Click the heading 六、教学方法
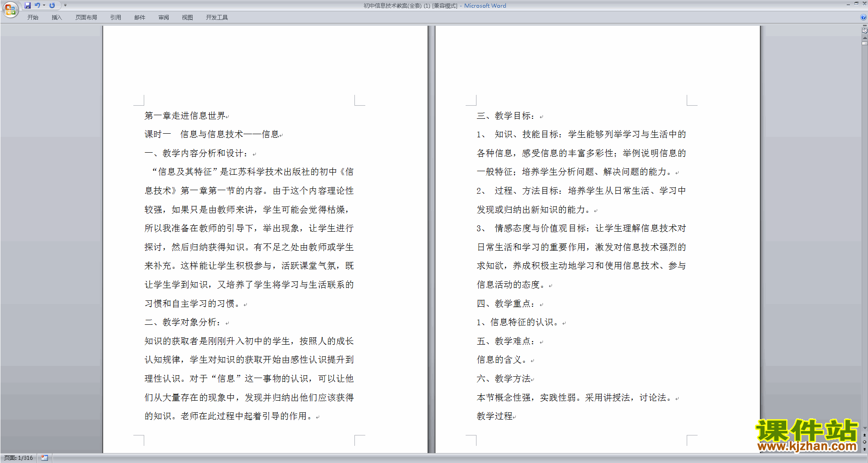 click(504, 379)
